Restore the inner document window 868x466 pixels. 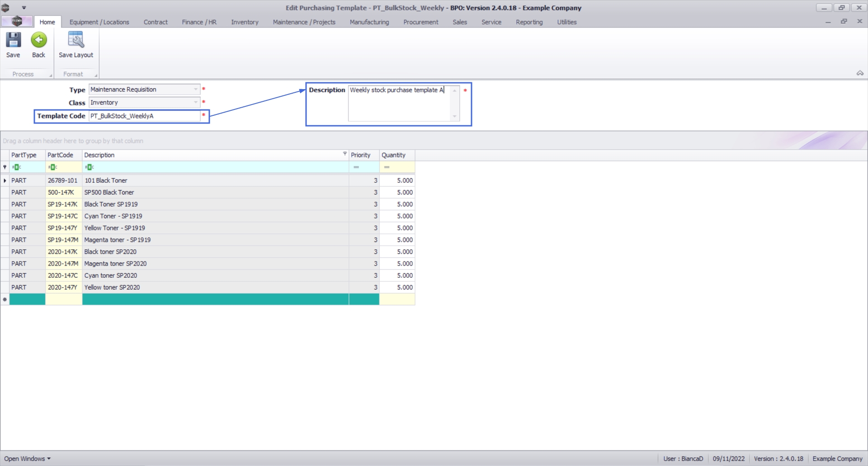click(x=844, y=22)
